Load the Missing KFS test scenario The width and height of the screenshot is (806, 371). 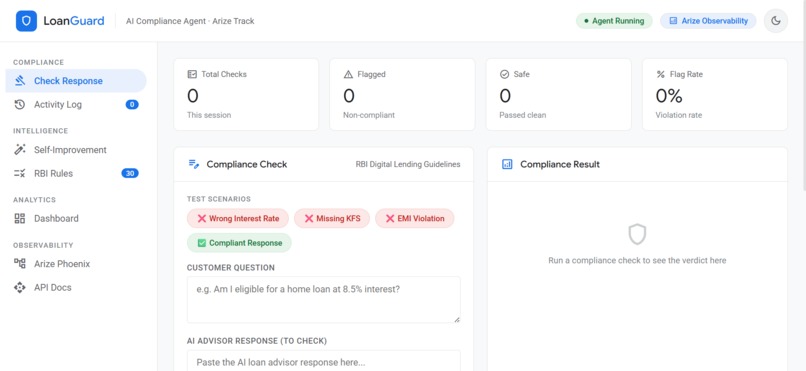point(332,218)
